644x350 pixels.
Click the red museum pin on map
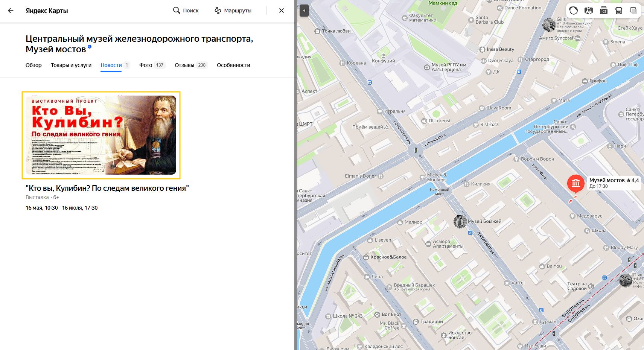[575, 183]
